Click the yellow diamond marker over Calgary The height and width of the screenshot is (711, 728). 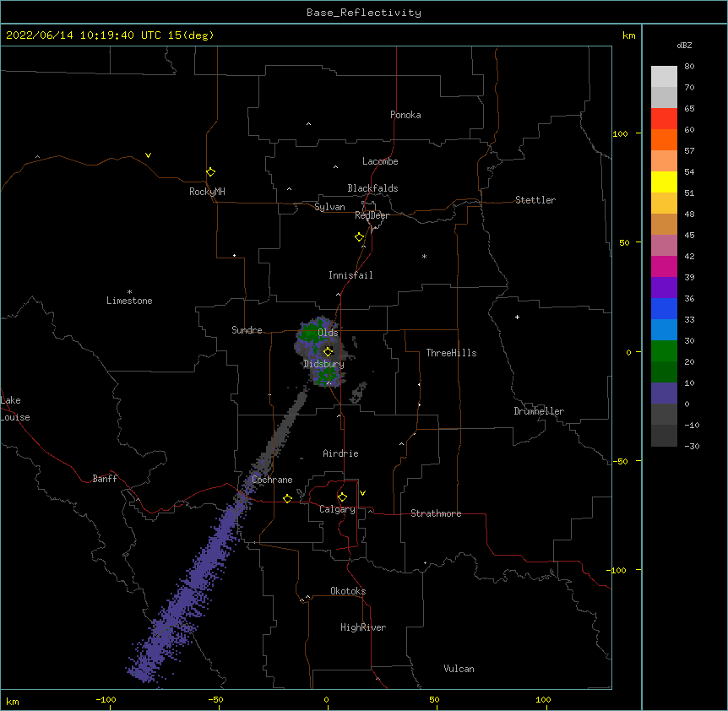click(342, 497)
